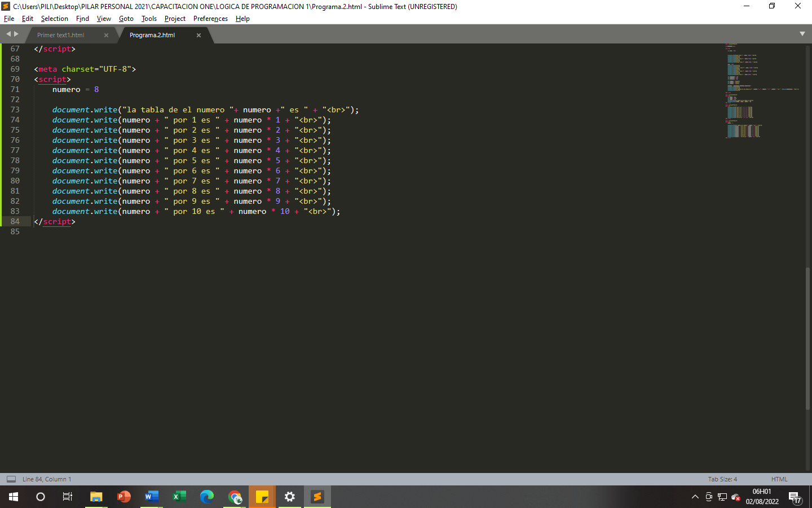Show hidden system tray icons
The width and height of the screenshot is (812, 508).
pos(695,497)
